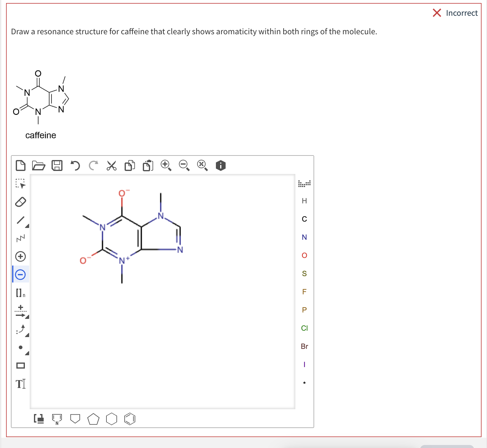Image resolution: width=487 pixels, height=448 pixels.
Task: Select the rectangle selection tool
Action: [x=21, y=184]
